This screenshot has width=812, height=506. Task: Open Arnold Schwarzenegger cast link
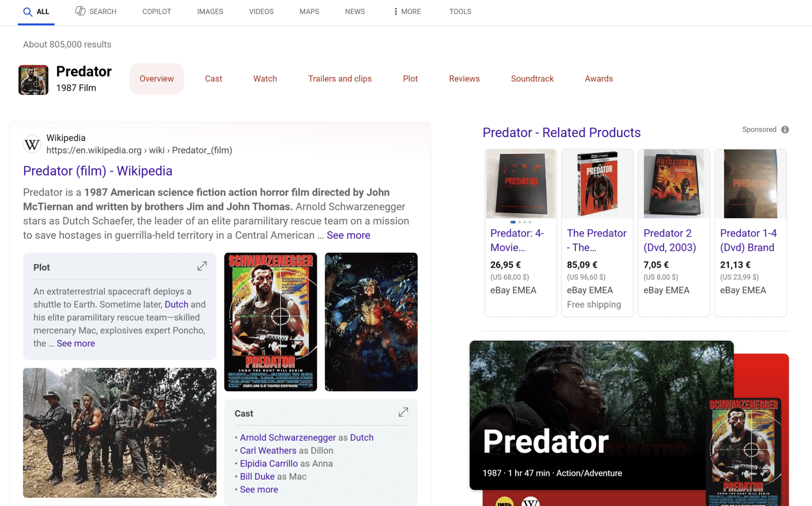click(287, 437)
